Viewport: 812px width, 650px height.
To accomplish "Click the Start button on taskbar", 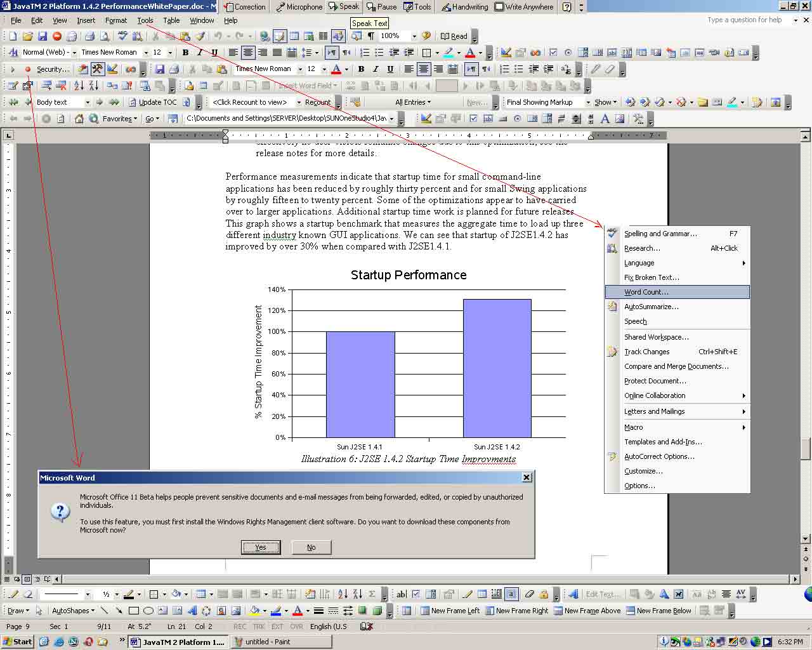I will coord(17,642).
